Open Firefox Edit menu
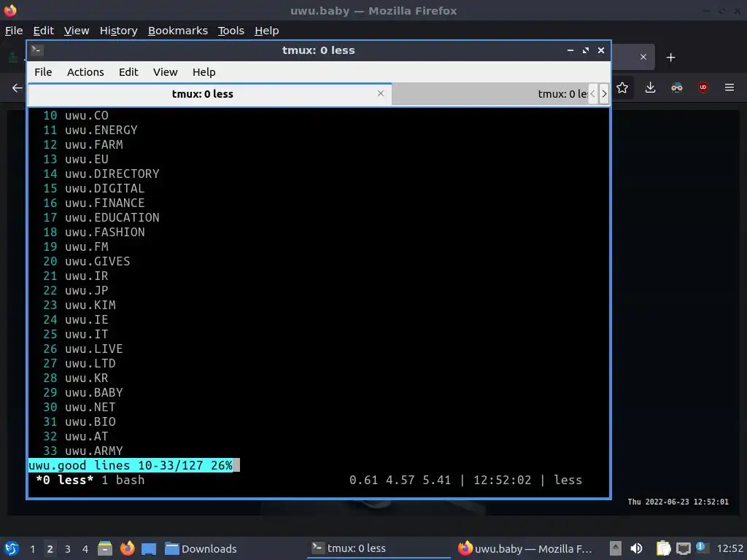747x560 pixels. [43, 31]
